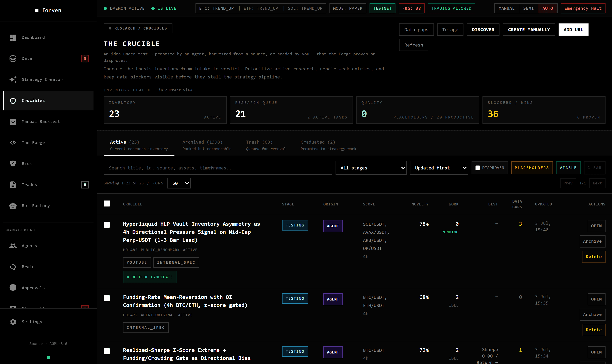The image size is (612, 364).
Task: Open The Forge page from sidebar
Action: (49, 143)
